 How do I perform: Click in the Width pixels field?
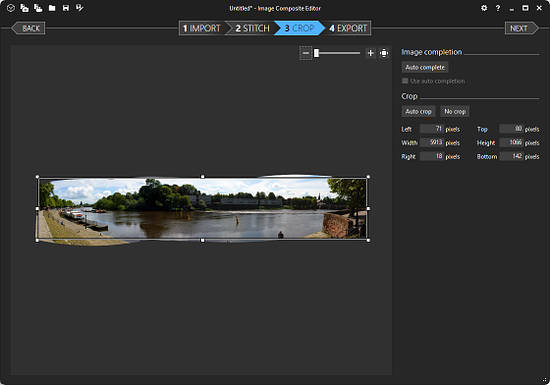[432, 142]
